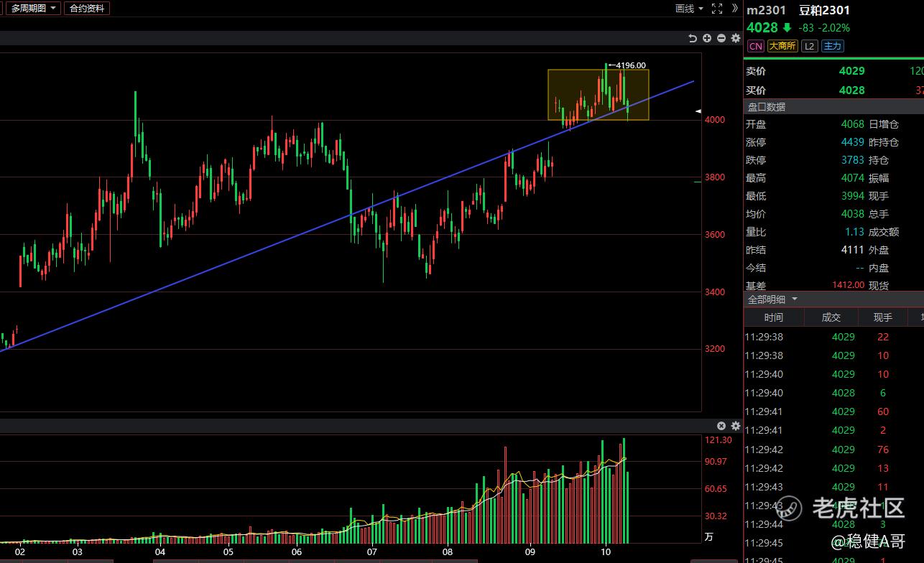Click the 4000 price axis label
This screenshot has height=563, width=924.
click(715, 120)
